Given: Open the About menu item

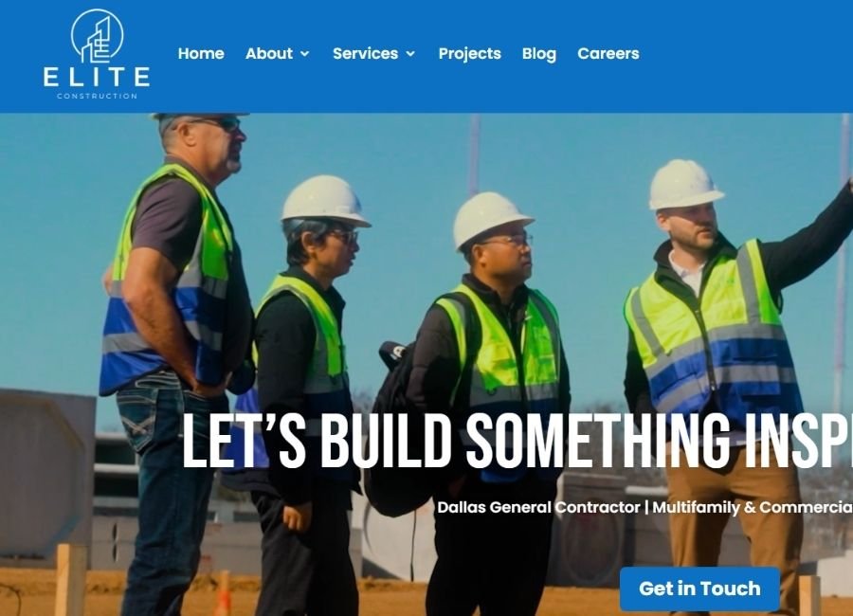Looking at the screenshot, I should point(269,53).
